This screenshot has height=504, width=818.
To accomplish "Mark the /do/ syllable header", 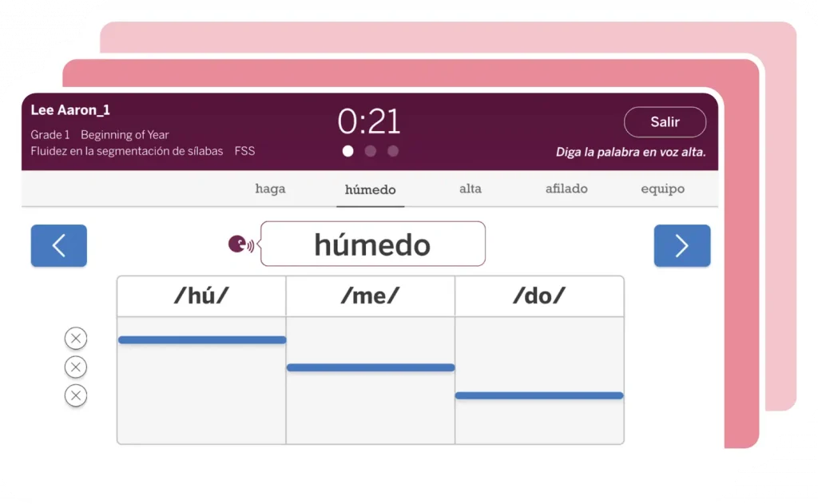I will [539, 296].
